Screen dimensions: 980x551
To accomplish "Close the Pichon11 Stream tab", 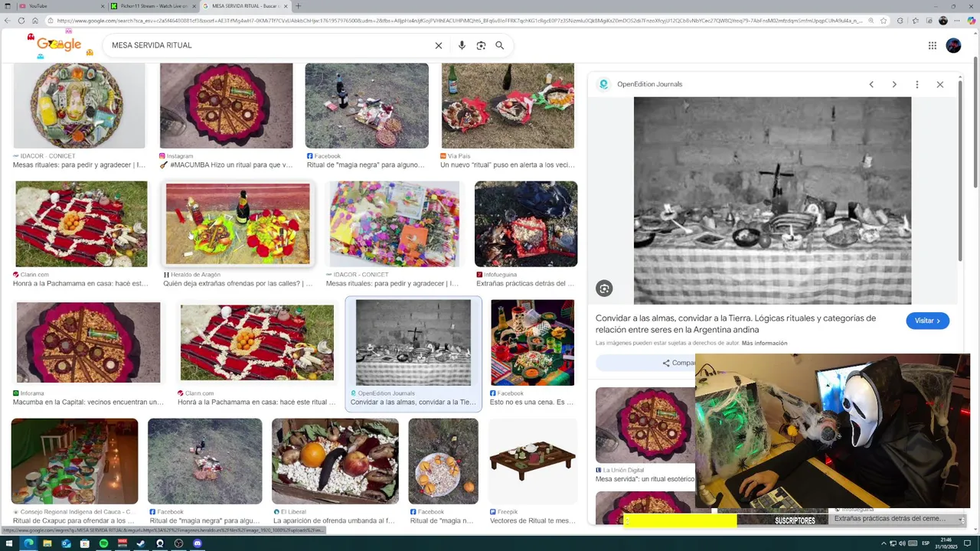I will pos(194,6).
